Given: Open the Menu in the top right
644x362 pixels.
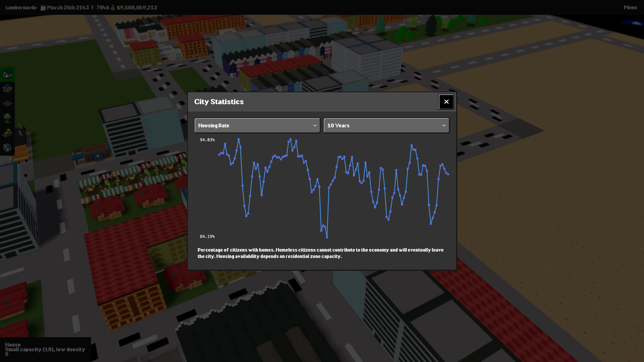Looking at the screenshot, I should pos(630,7).
